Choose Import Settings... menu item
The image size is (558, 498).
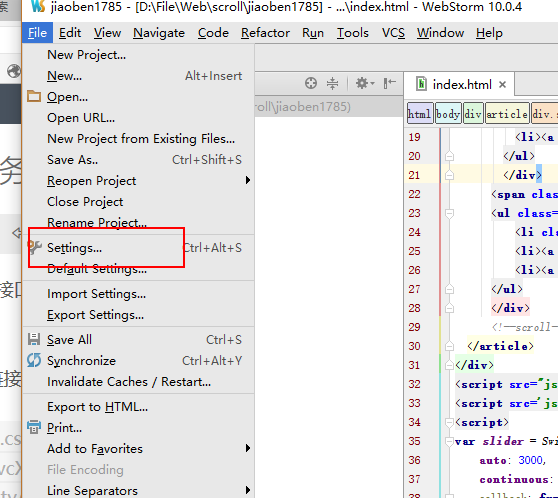[x=138, y=294]
